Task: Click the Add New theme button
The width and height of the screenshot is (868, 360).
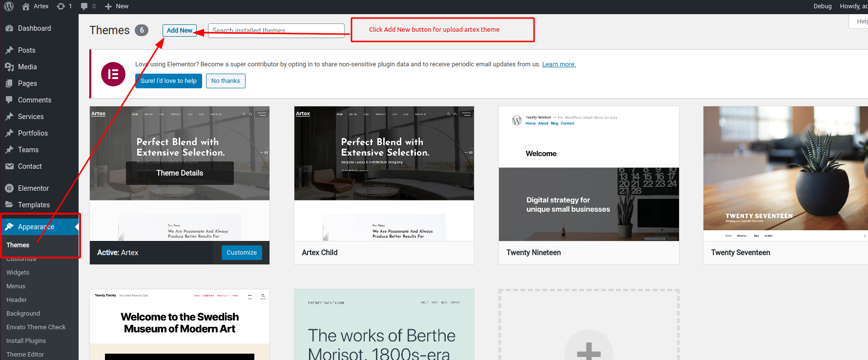Action: 180,30
